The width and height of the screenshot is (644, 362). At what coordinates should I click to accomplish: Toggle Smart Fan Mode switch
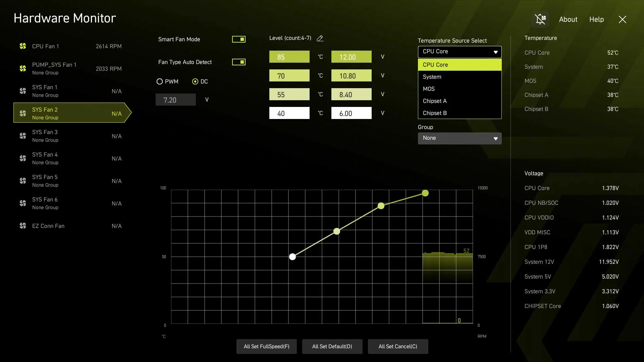[239, 39]
